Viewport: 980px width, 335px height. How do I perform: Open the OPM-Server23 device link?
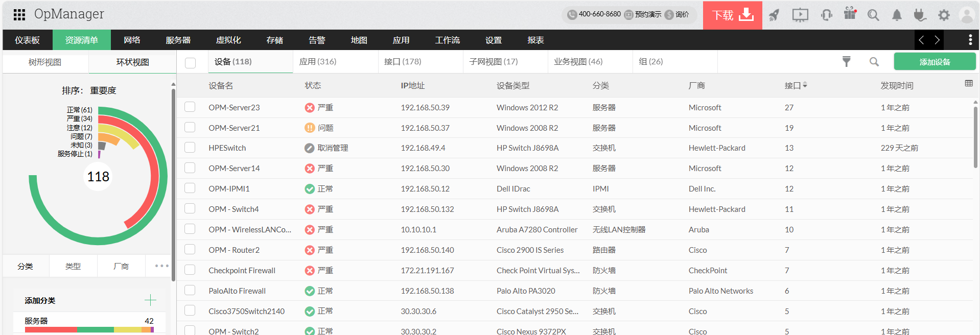click(x=234, y=108)
